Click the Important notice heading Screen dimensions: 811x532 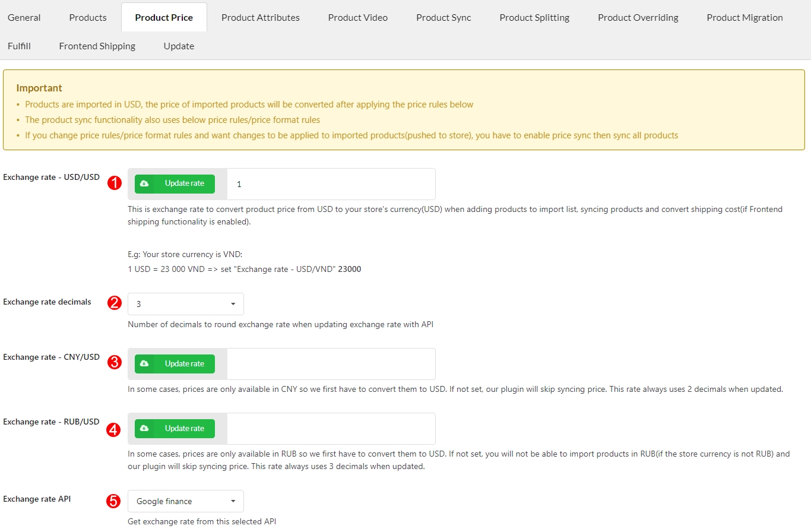[39, 88]
